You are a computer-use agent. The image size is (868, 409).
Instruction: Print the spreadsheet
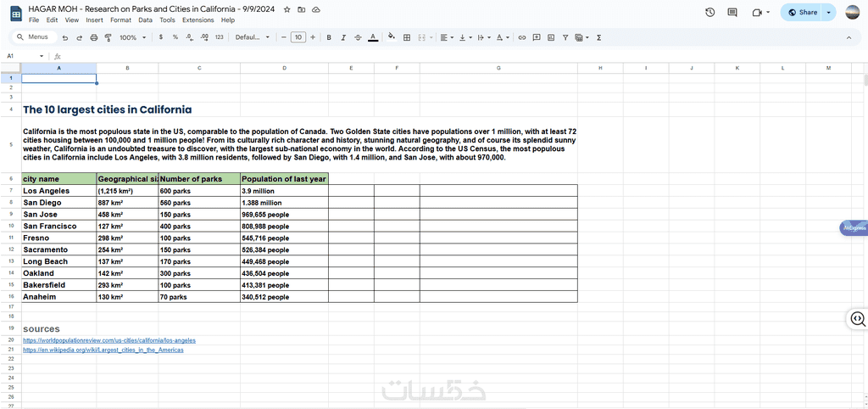click(x=93, y=37)
